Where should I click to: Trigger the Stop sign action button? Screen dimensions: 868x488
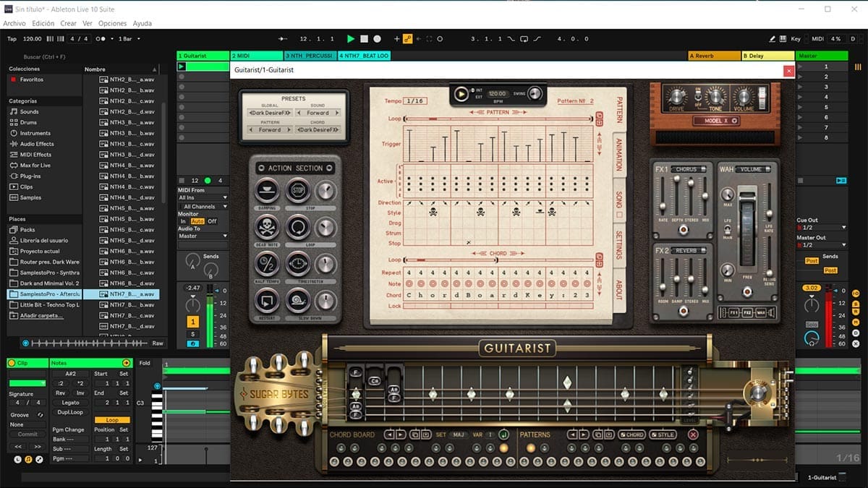(x=298, y=191)
